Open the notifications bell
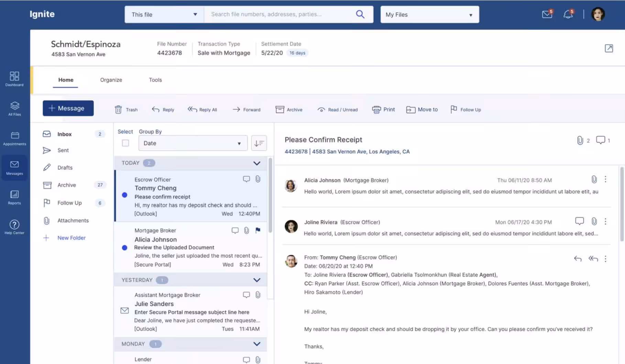The width and height of the screenshot is (625, 364). (568, 14)
